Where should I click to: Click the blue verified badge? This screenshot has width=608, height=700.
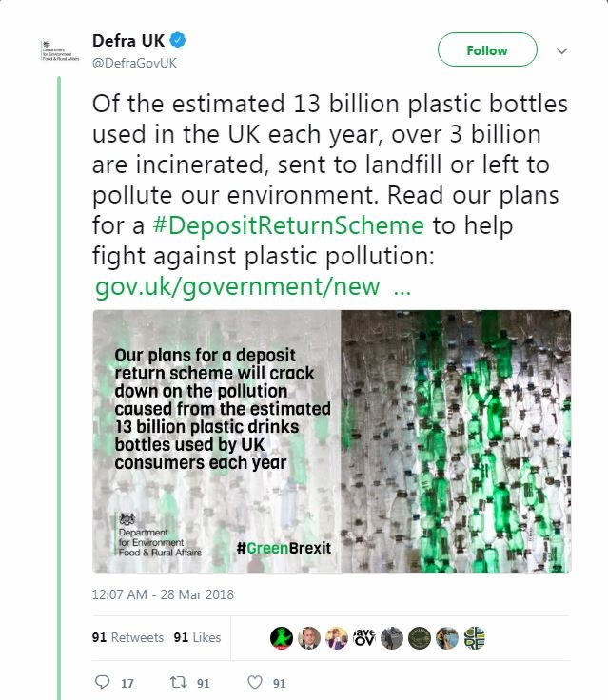[x=178, y=41]
